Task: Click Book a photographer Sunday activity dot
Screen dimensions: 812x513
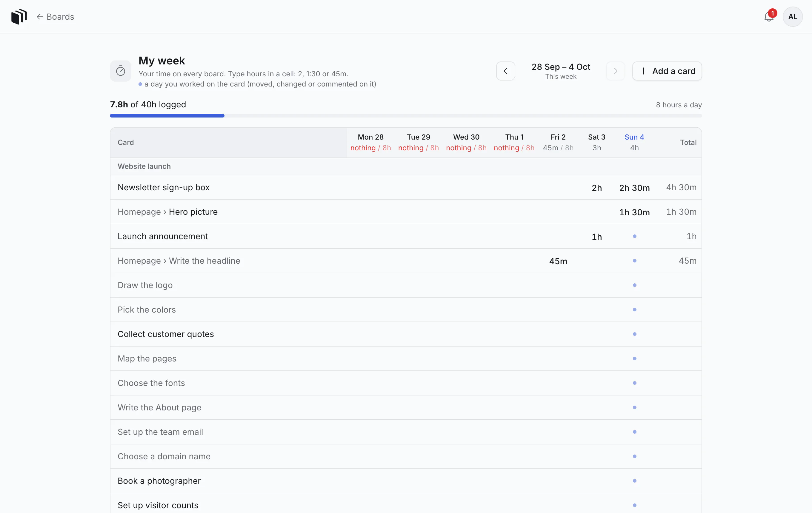Action: coord(634,481)
